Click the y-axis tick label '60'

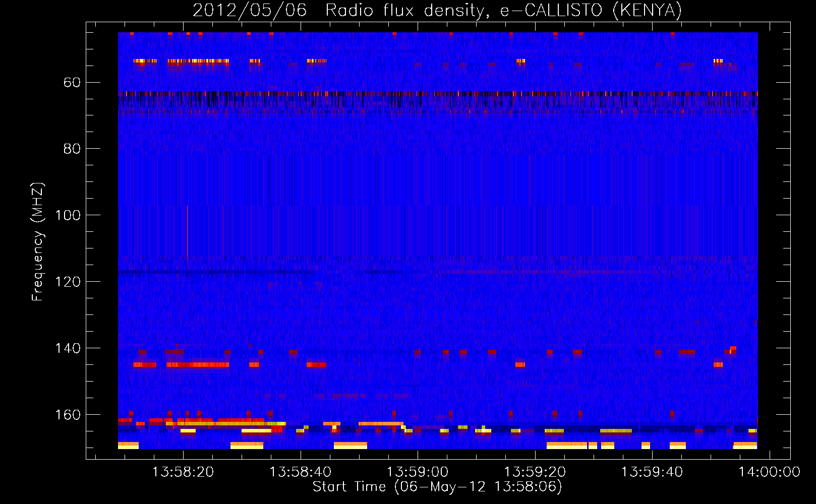(x=72, y=82)
